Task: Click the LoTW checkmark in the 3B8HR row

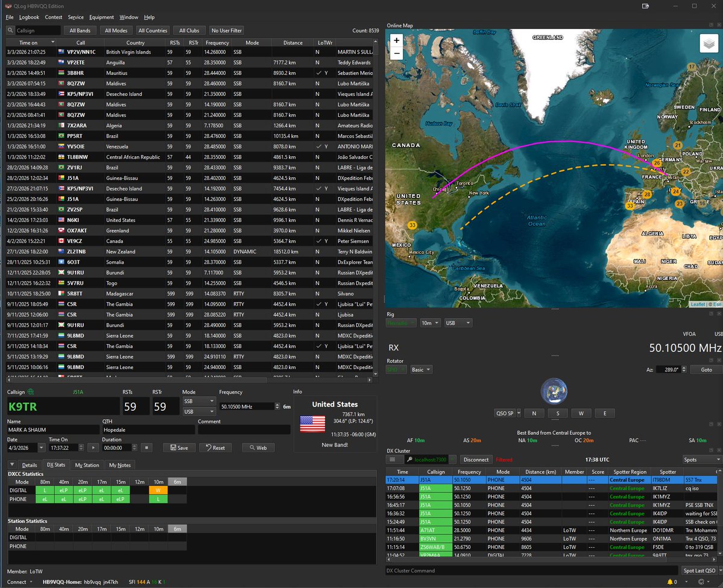Action: click(318, 73)
